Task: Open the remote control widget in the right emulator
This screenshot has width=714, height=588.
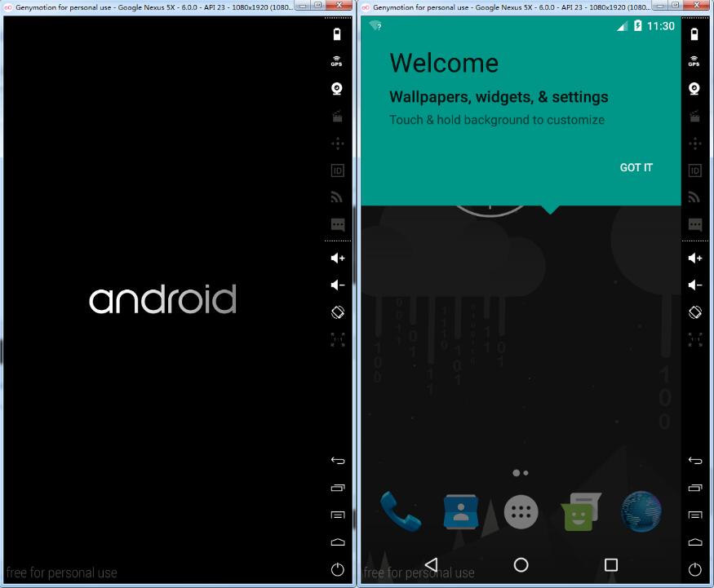Action: coord(694,144)
